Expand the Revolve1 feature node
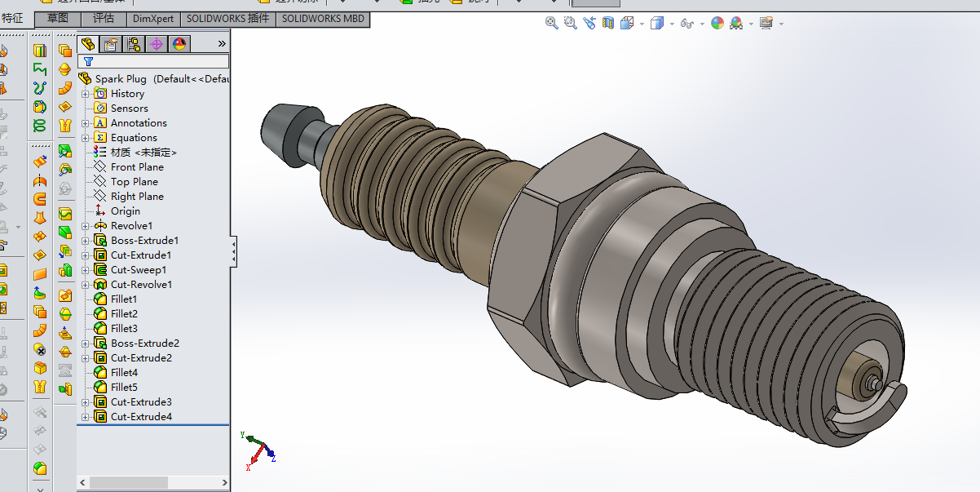 [85, 226]
